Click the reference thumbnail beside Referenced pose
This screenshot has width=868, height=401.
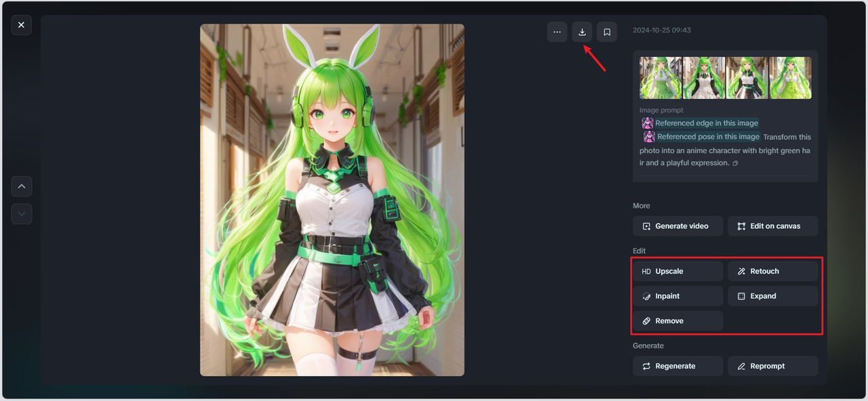[x=649, y=137]
